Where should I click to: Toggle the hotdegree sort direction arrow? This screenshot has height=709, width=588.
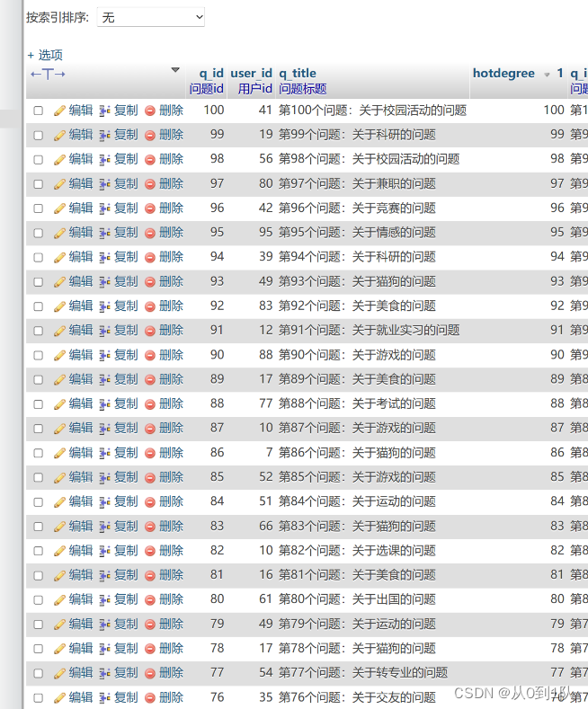547,75
